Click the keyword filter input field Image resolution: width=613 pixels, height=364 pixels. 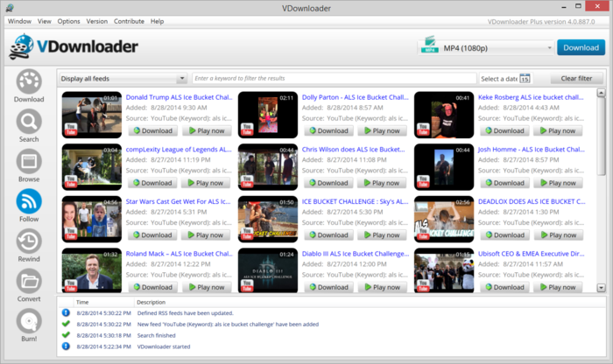click(x=335, y=79)
